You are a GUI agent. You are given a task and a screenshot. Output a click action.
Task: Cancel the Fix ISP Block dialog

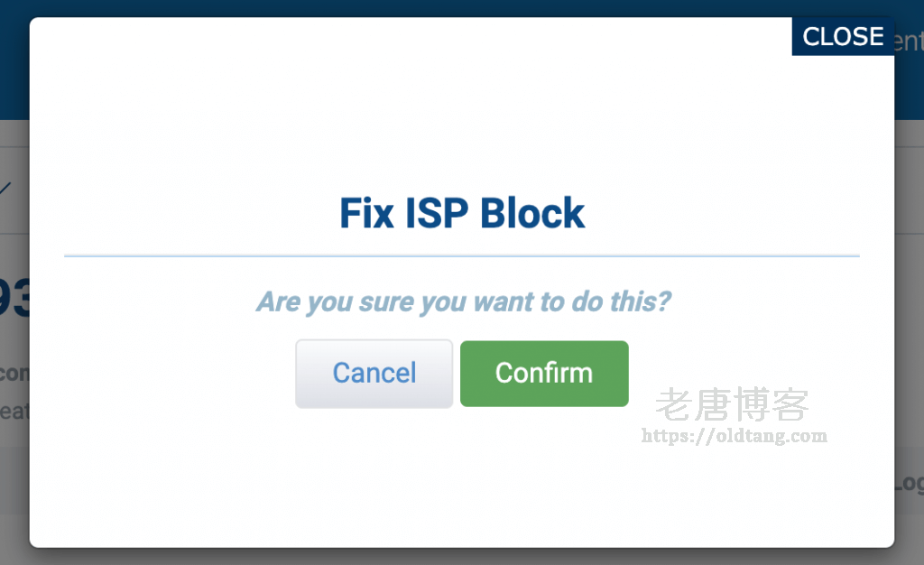[x=374, y=374]
